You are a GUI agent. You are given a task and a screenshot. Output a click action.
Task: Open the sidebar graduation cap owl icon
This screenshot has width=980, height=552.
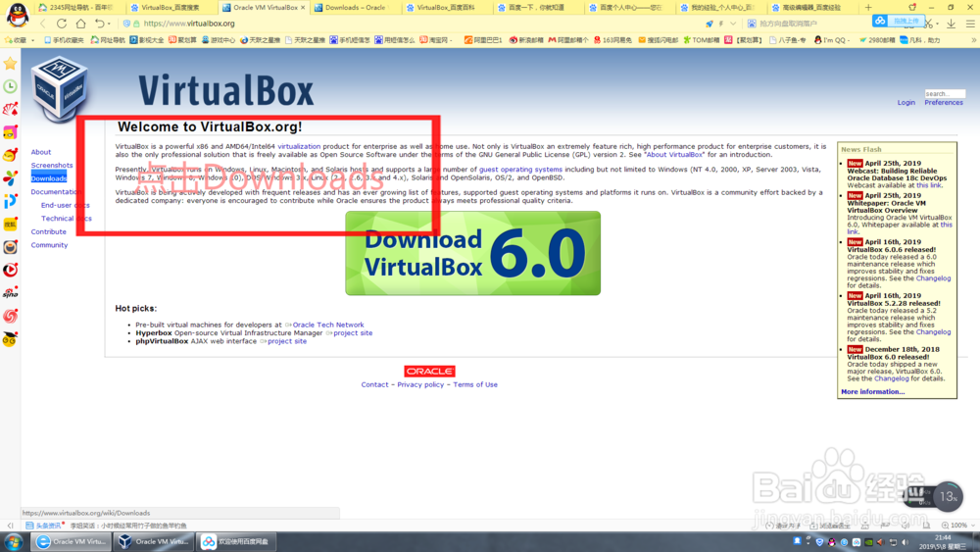10,339
